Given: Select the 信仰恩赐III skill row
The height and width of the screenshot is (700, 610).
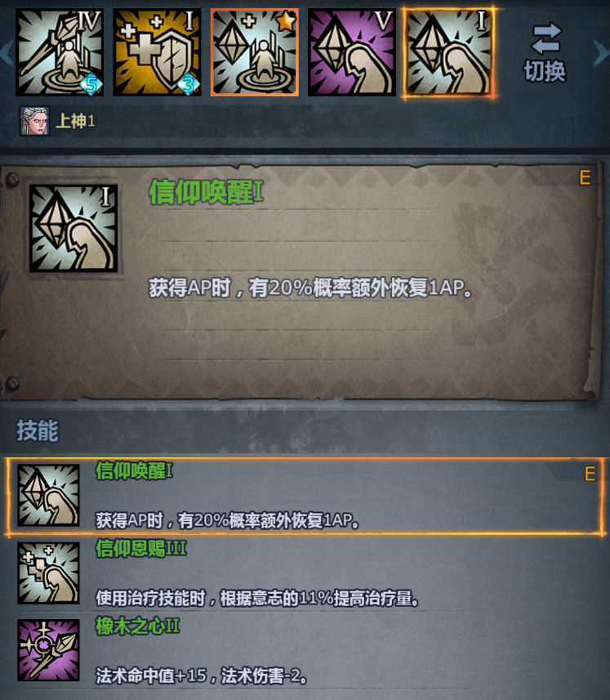Looking at the screenshot, I should (x=305, y=573).
